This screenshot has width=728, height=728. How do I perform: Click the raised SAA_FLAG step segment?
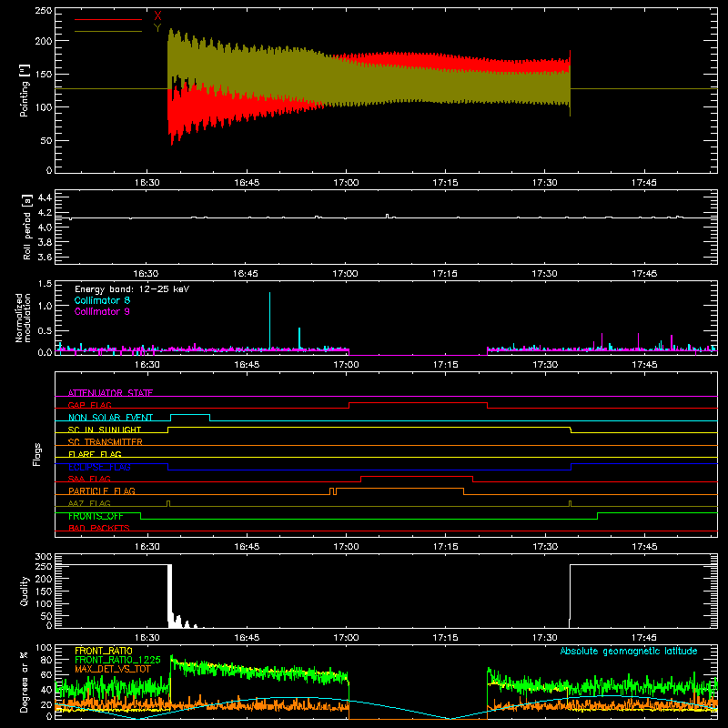pyautogui.click(x=417, y=476)
